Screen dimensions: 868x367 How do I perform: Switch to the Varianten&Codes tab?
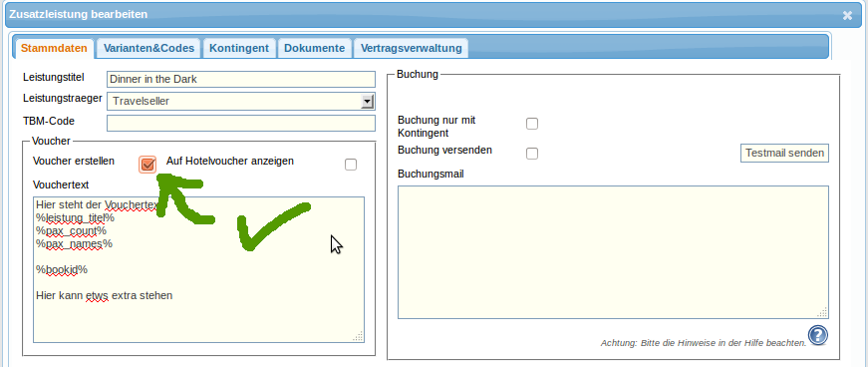tap(149, 48)
